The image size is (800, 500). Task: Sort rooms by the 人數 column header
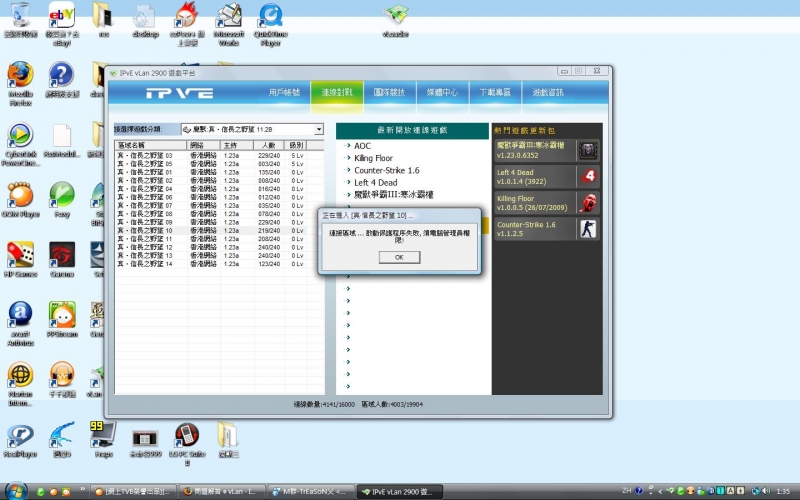coord(267,146)
